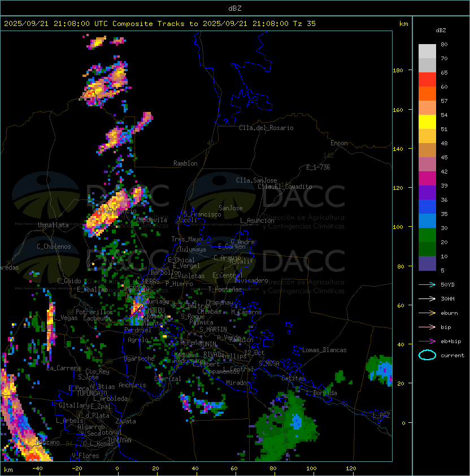470x476 pixels.
Task: Click the cyan 'current' ellipse legend symbol
Action: (427, 355)
